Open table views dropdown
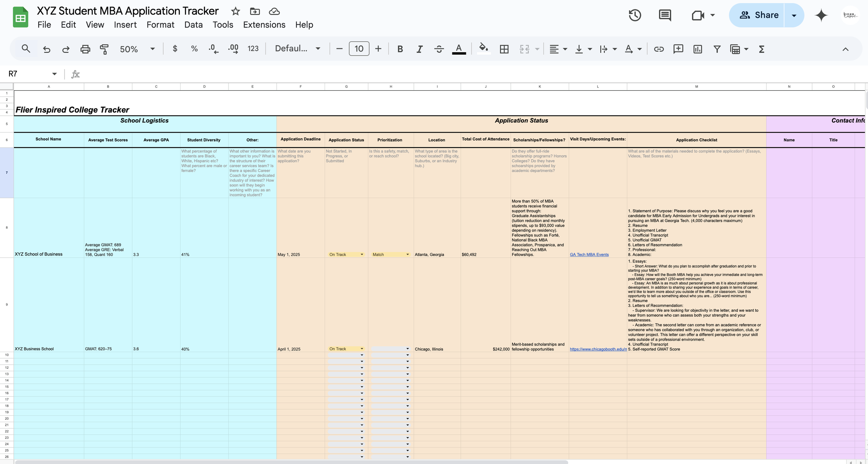The image size is (868, 464). coord(739,49)
